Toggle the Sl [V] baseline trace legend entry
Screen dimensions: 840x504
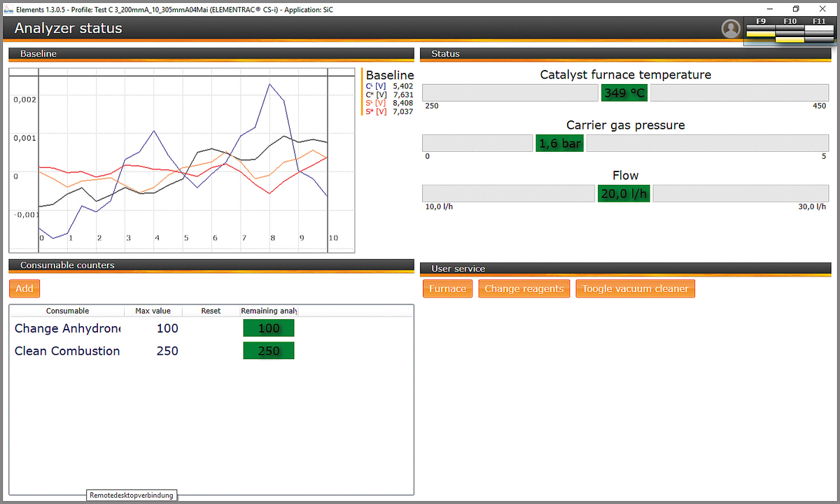click(x=375, y=103)
